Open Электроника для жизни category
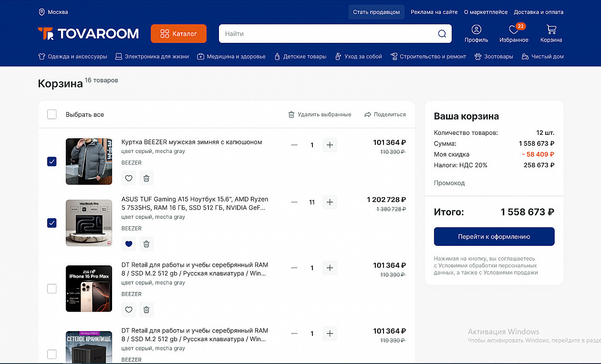 tap(152, 57)
